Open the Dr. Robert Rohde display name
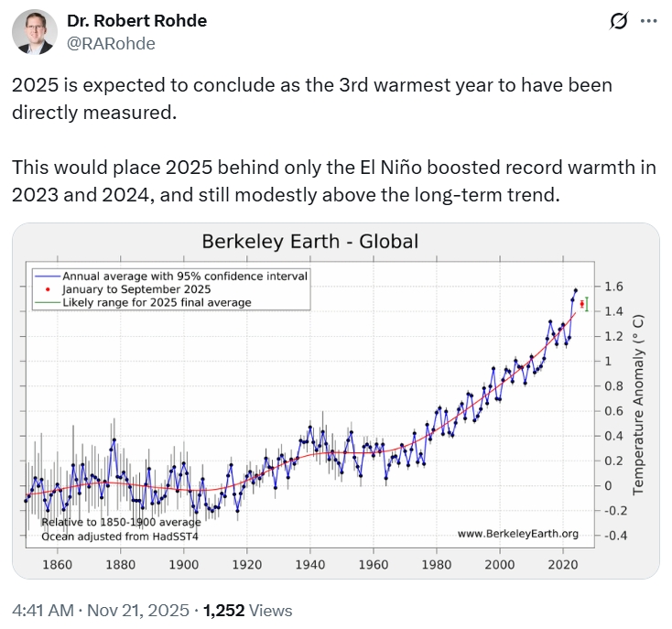This screenshot has width=672, height=629. (137, 20)
